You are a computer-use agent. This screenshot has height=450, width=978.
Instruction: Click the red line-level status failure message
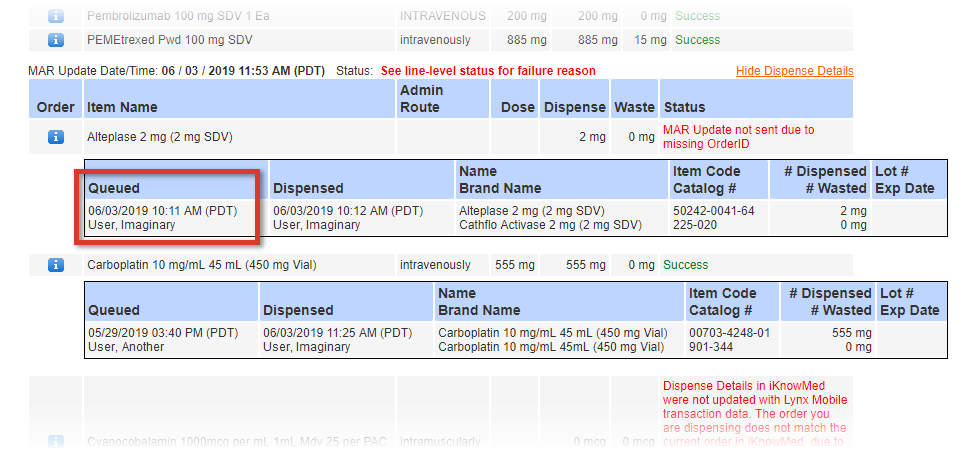click(x=488, y=71)
